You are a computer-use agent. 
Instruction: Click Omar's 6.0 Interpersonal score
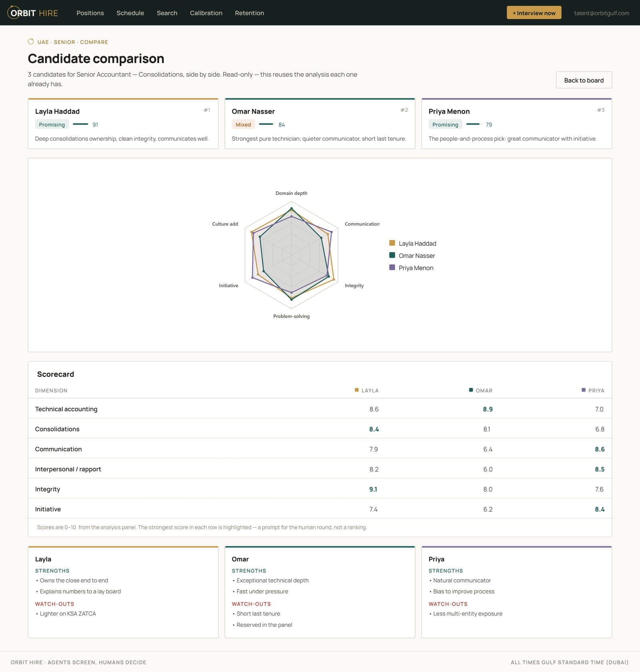tap(488, 469)
